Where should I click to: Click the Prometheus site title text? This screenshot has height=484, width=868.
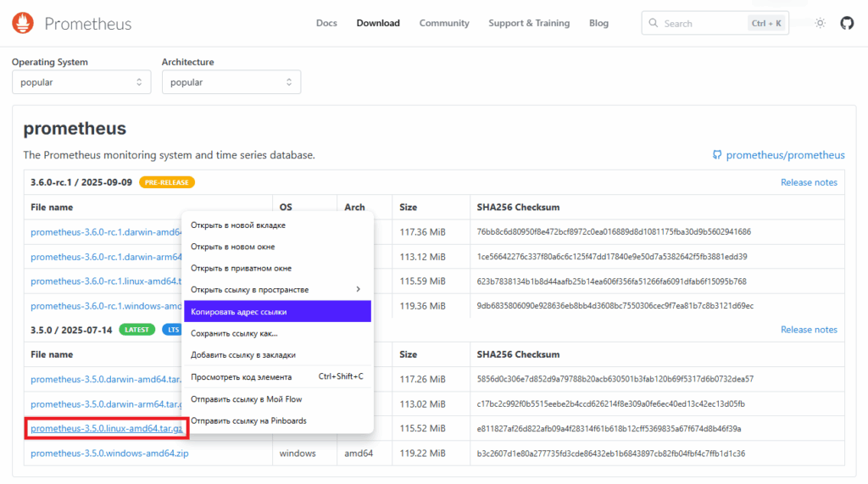pyautogui.click(x=88, y=24)
